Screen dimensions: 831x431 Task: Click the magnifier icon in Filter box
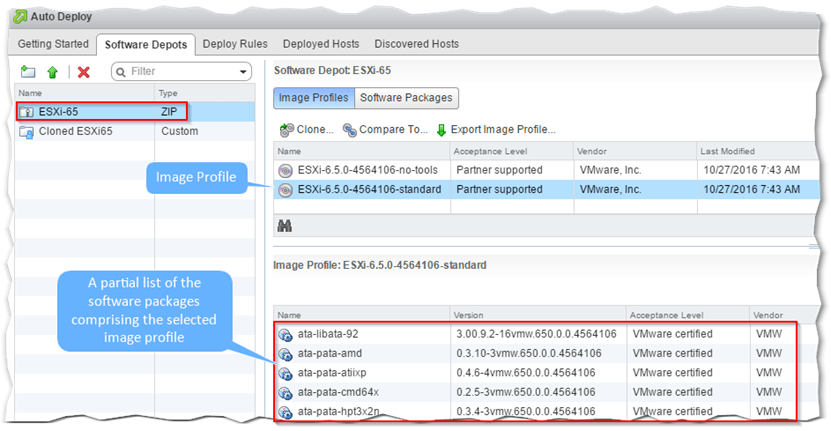tap(121, 72)
